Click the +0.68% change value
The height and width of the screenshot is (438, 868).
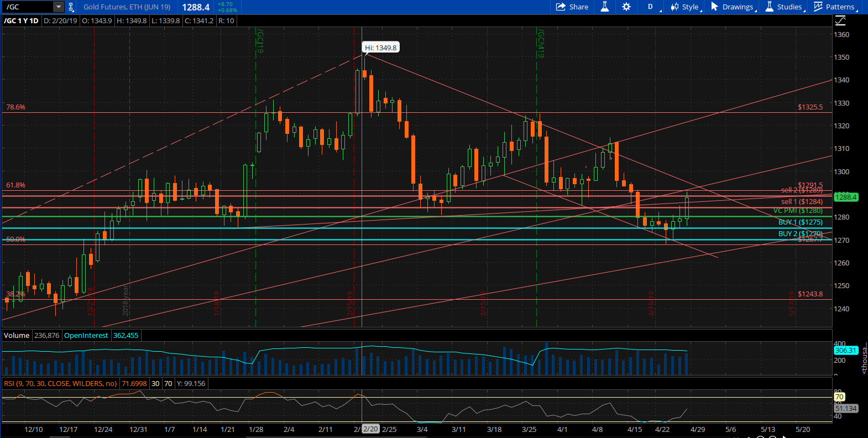pyautogui.click(x=227, y=11)
